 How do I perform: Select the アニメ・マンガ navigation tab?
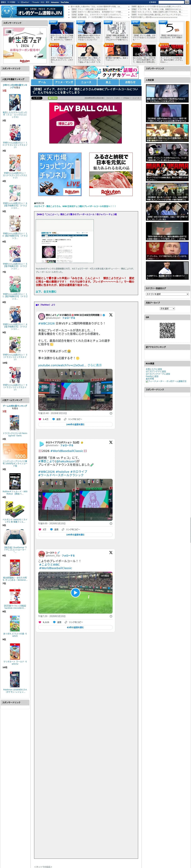[64, 82]
